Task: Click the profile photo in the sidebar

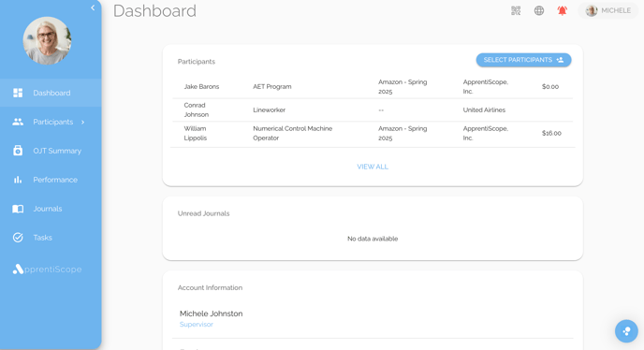Action: pos(47,40)
